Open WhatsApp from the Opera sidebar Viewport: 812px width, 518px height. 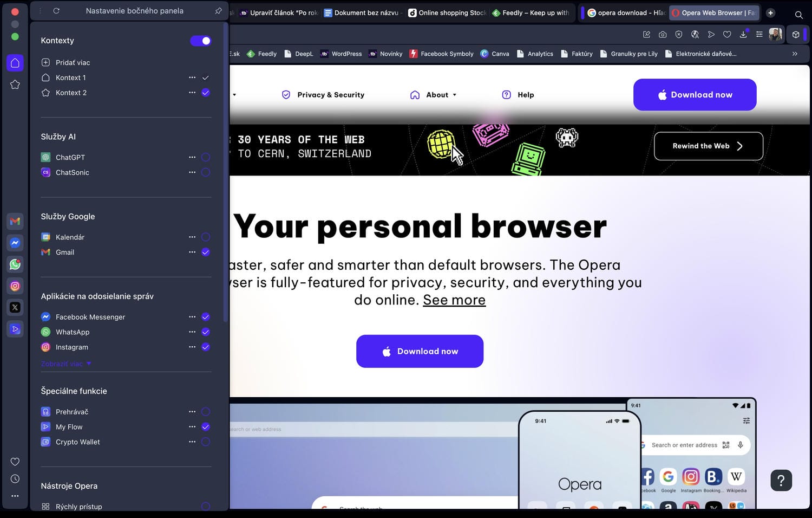click(x=15, y=264)
